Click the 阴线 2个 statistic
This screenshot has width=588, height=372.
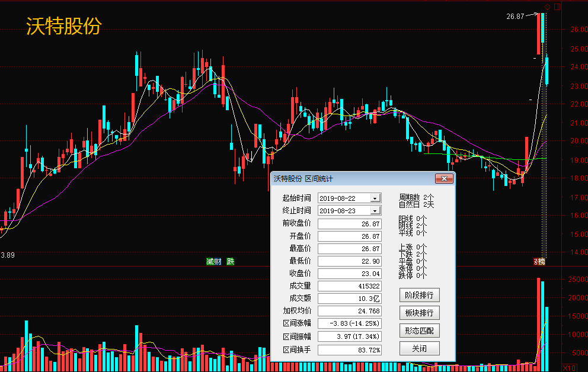[x=413, y=226]
